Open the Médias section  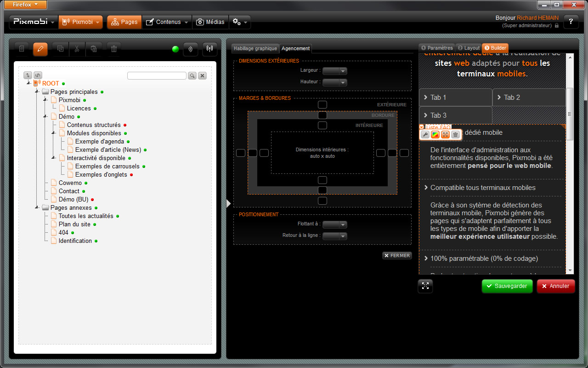tap(210, 22)
